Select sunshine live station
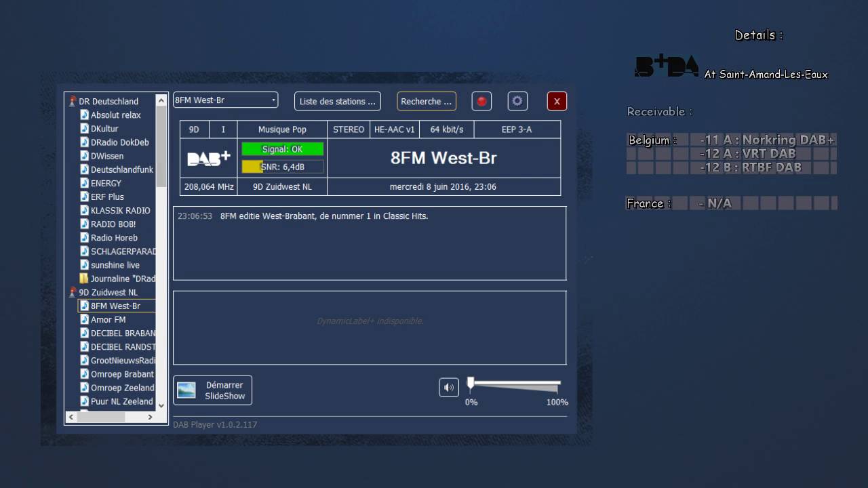 point(115,265)
